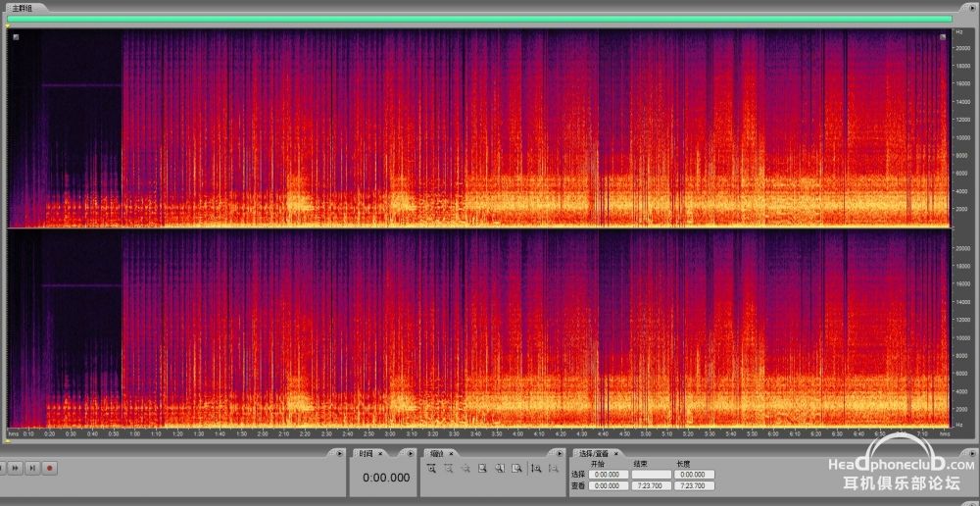
Task: Open the 缩放 panel options menu arrow
Action: [560, 453]
